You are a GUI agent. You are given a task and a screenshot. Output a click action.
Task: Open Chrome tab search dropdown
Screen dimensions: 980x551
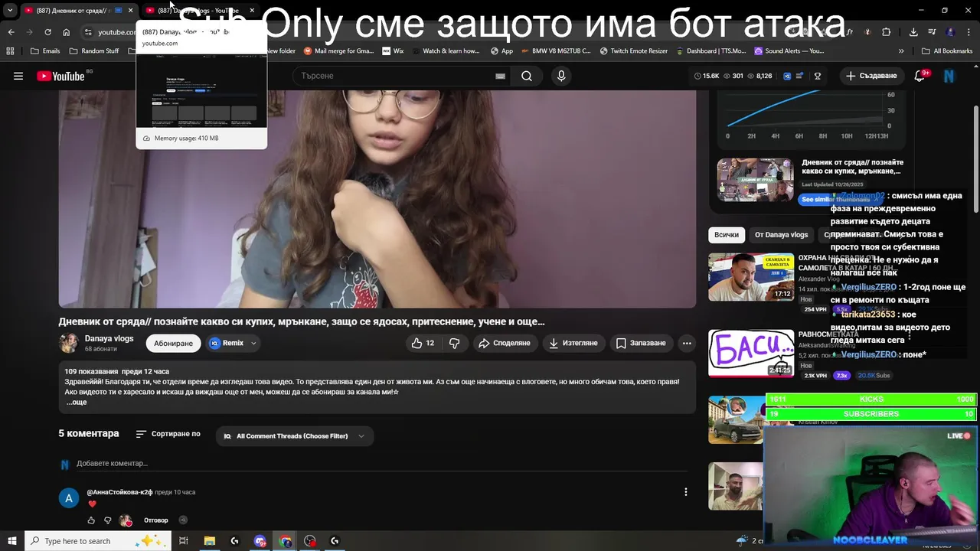[10, 10]
